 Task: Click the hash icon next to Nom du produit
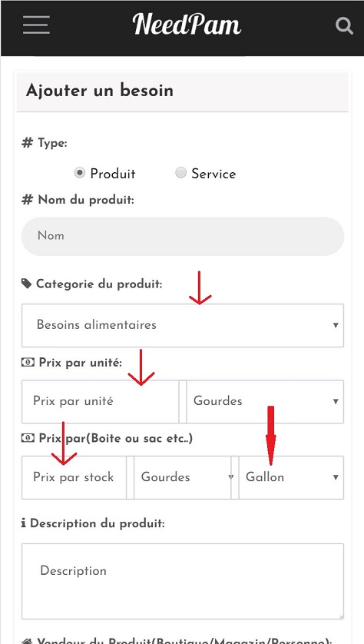tap(27, 200)
